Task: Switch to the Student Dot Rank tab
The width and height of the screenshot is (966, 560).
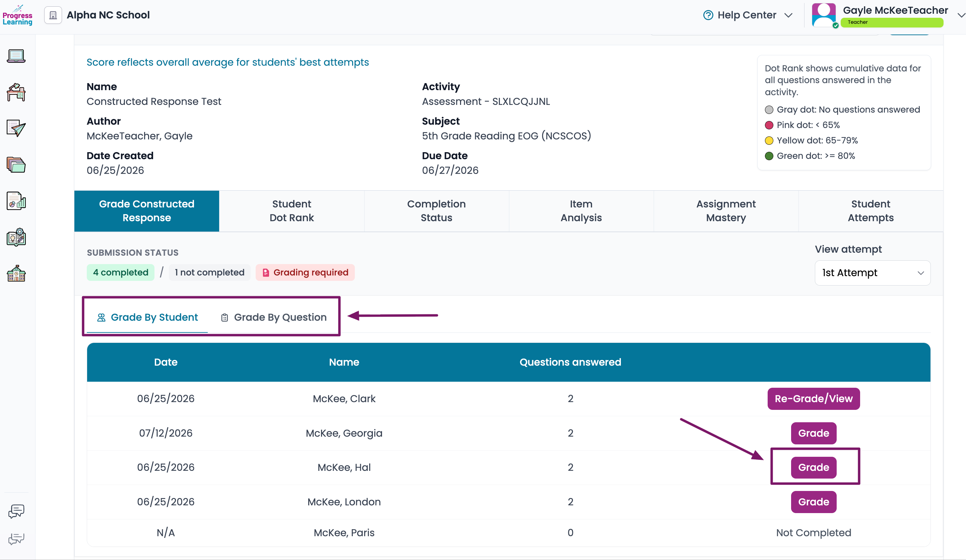Action: (291, 211)
